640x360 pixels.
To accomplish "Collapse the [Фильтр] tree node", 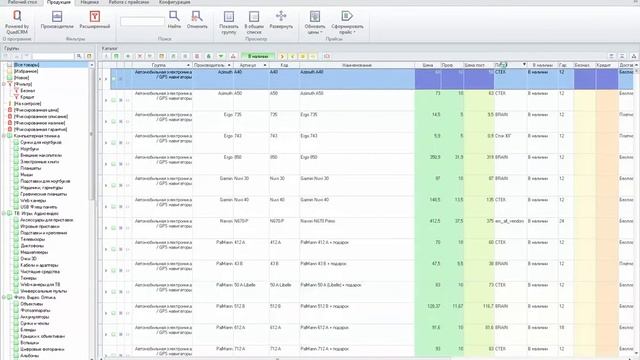I will tap(4, 84).
